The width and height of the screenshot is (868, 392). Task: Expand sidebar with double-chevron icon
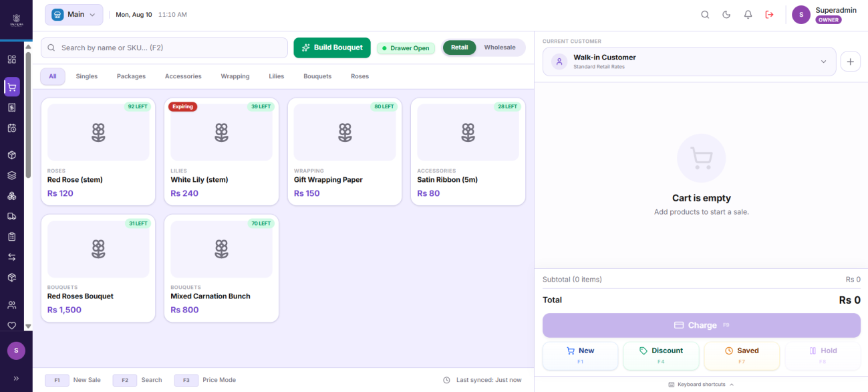[16, 378]
